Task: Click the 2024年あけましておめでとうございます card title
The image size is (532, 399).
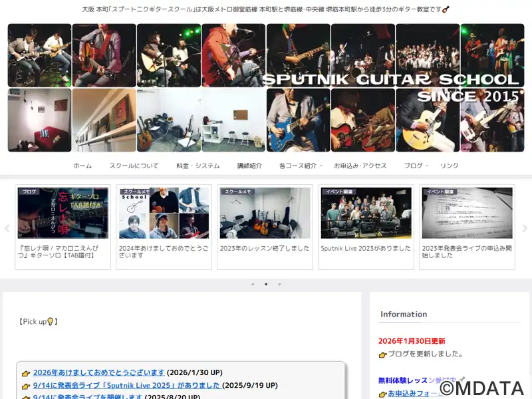Action: tap(164, 252)
